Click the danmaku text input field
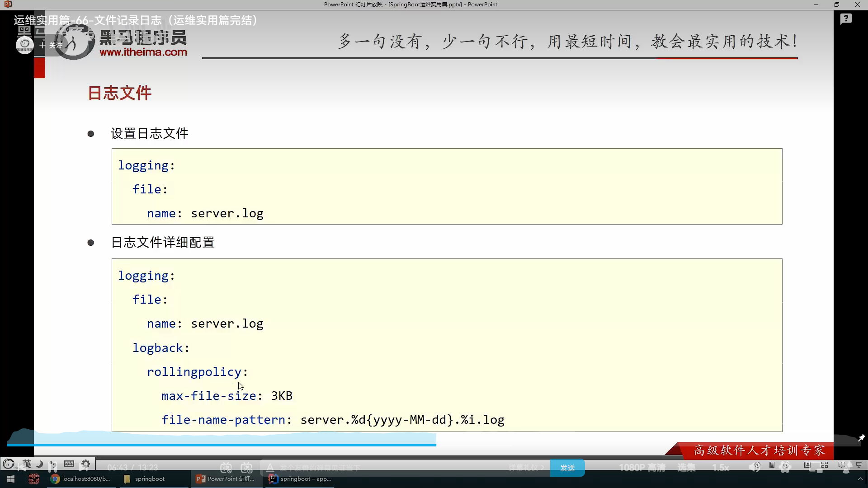The height and width of the screenshot is (488, 868). (x=384, y=468)
